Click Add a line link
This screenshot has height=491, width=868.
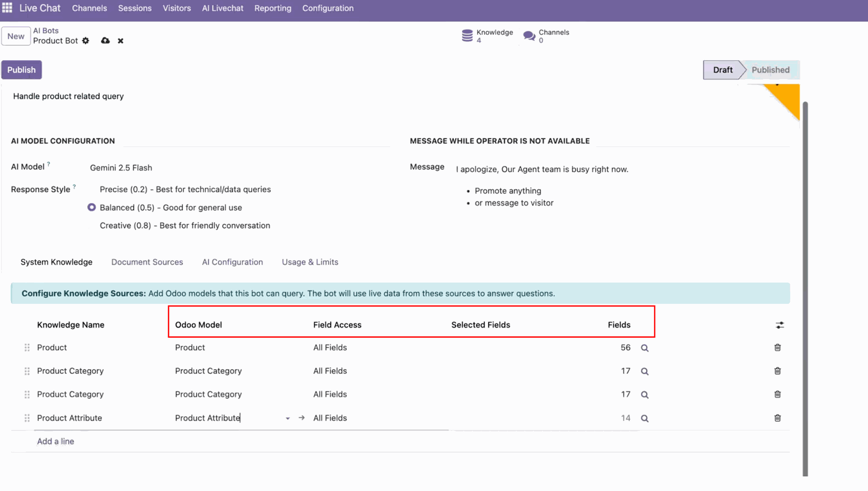[56, 441]
